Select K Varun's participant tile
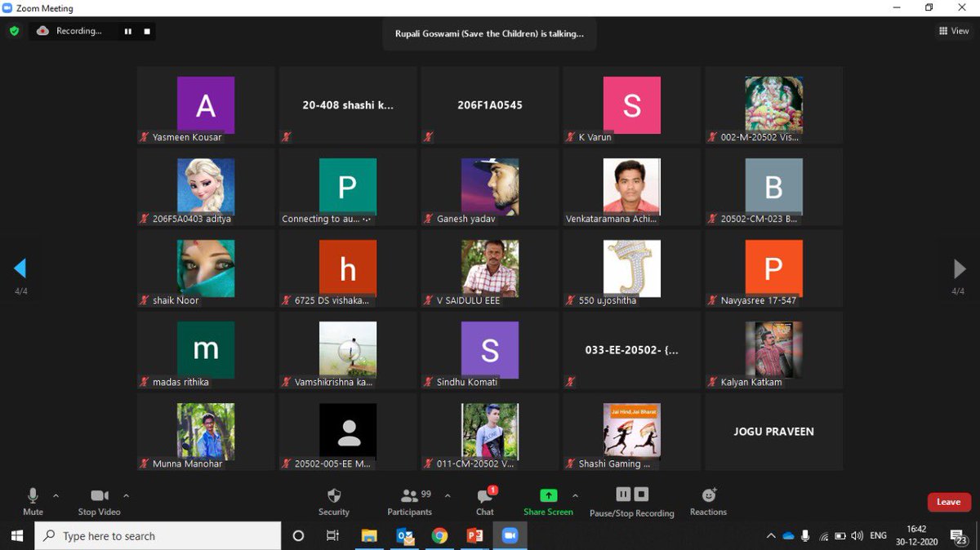This screenshot has height=550, width=980. (632, 105)
